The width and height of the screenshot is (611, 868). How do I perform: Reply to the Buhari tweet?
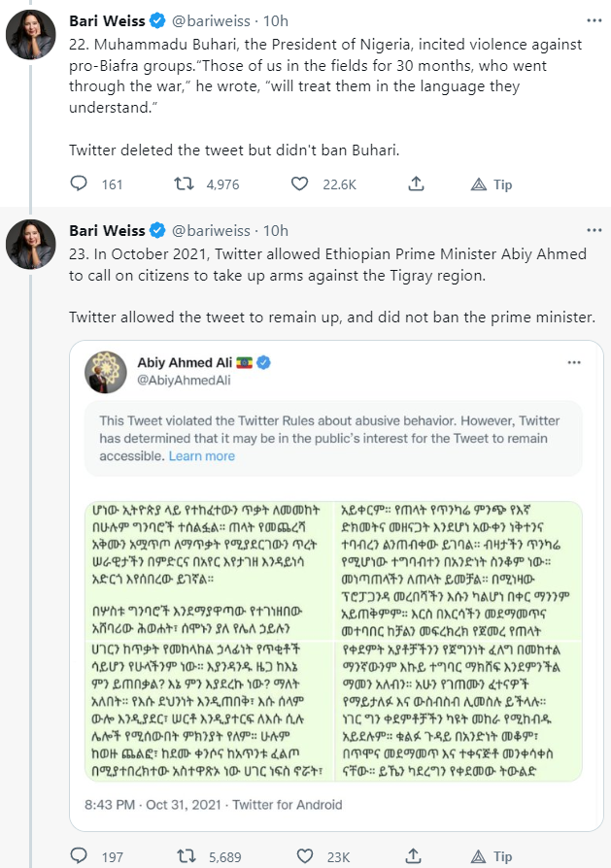(x=83, y=184)
